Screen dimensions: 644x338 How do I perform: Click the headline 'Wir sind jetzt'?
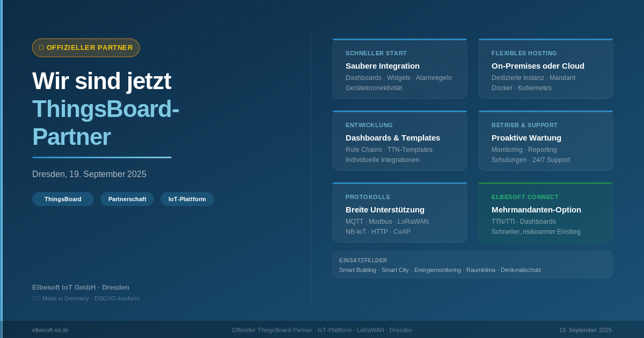[101, 81]
